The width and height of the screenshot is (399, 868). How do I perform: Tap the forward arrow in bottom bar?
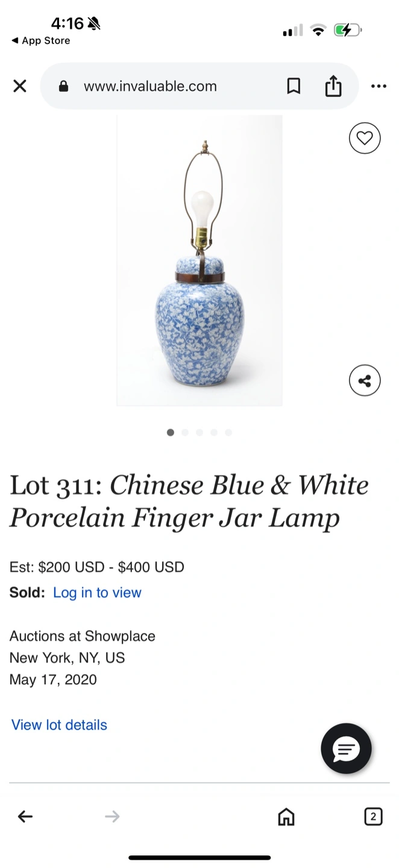pos(112,817)
